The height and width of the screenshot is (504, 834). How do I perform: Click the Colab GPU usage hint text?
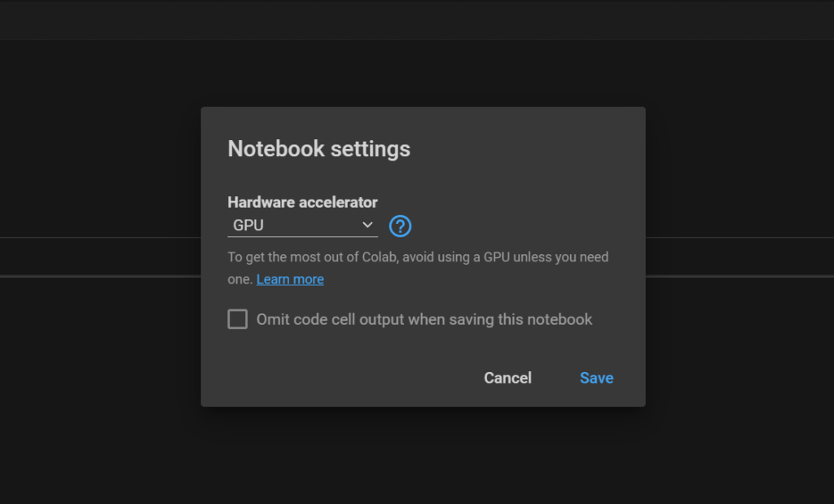[417, 257]
